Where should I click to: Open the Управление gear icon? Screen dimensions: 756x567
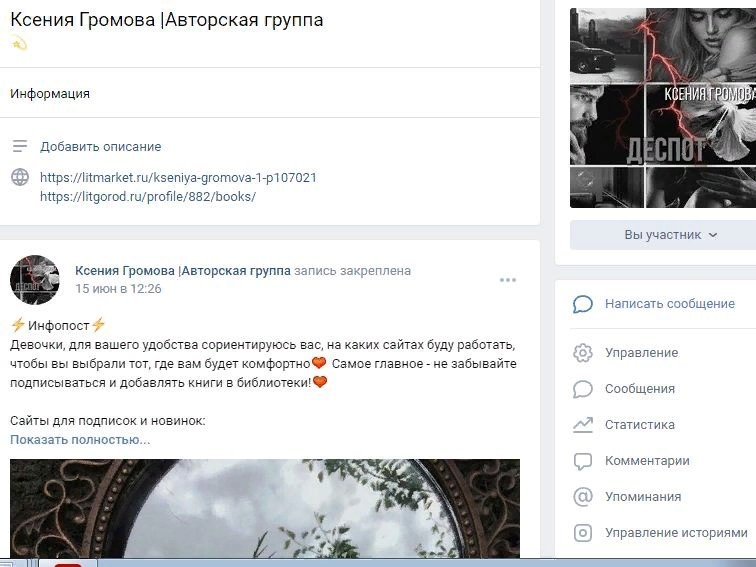[x=582, y=353]
